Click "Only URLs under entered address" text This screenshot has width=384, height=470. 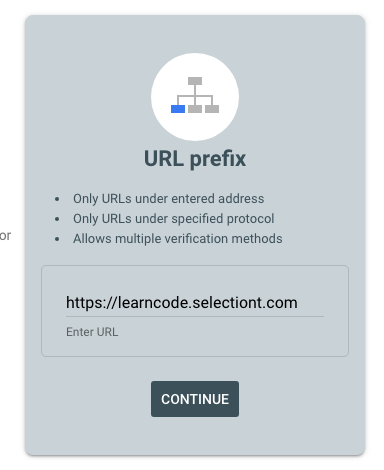(x=169, y=199)
